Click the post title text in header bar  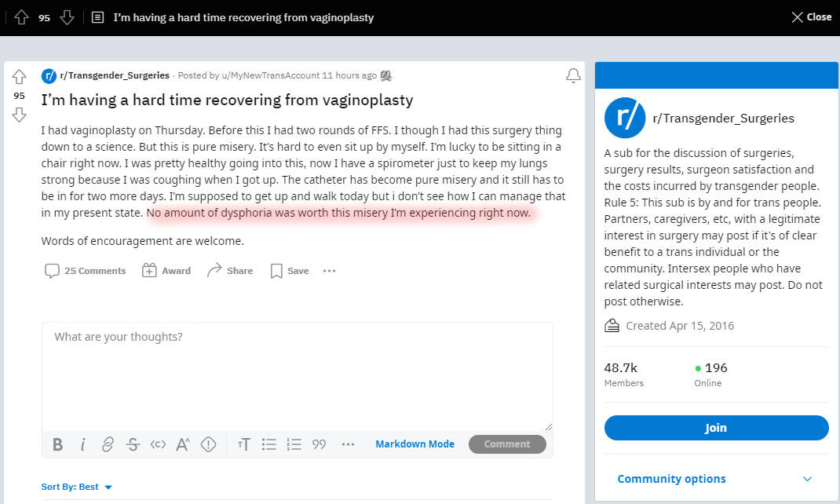tap(243, 18)
